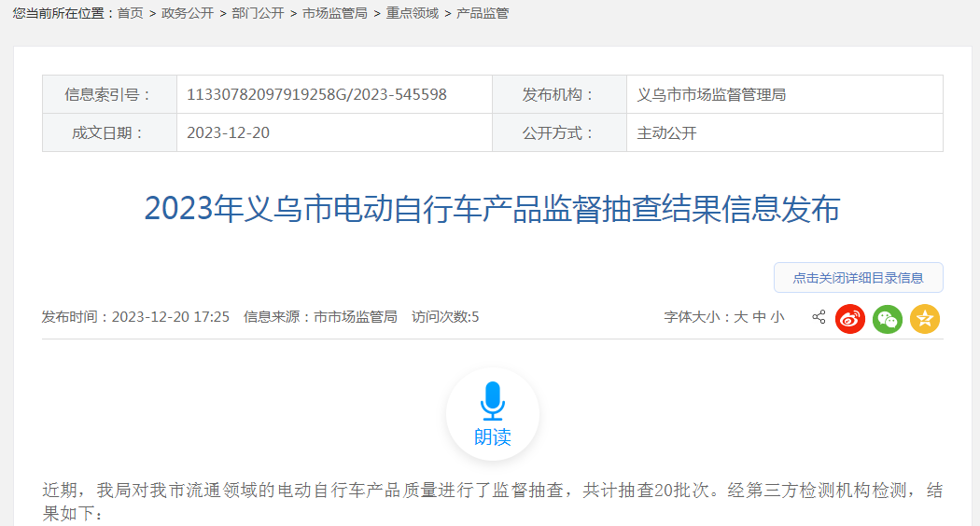Navigate to 市场监管局 breadcrumb
Viewport: 980px width, 526px height.
335,14
